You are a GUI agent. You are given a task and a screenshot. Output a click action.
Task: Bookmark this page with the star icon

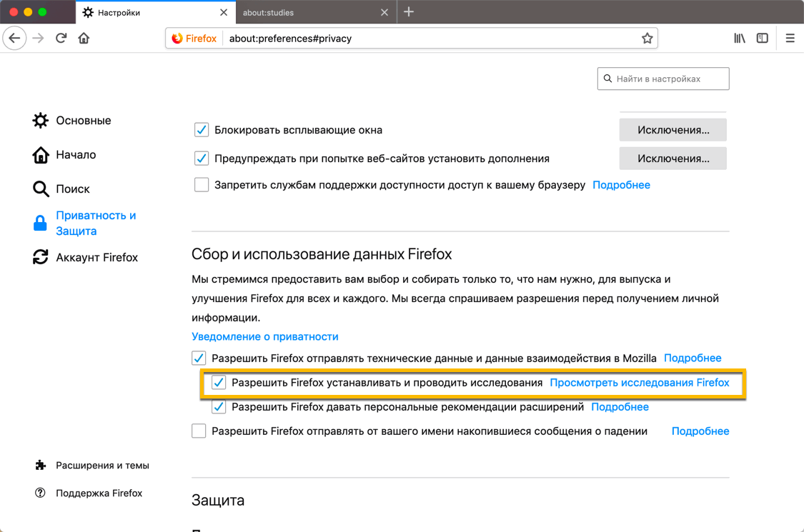click(x=647, y=38)
